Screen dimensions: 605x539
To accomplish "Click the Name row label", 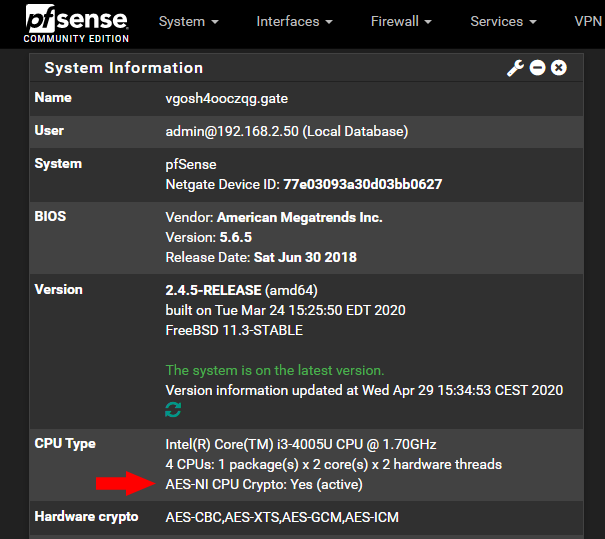I will click(53, 98).
